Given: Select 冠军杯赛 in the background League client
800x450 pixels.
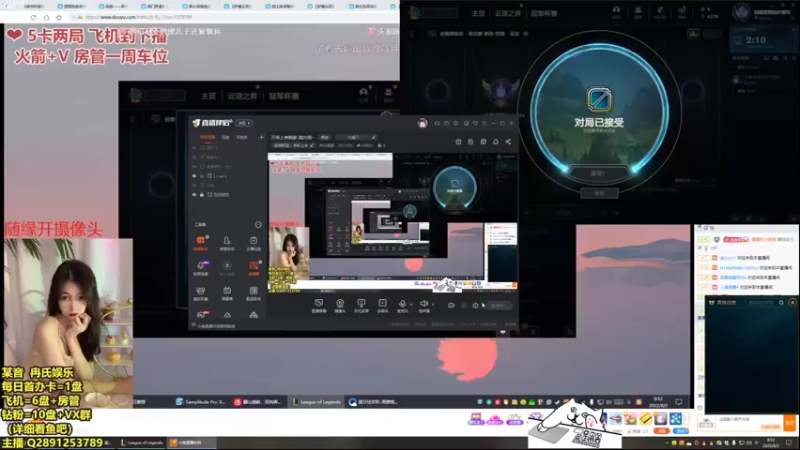Looking at the screenshot, I should coord(284,96).
